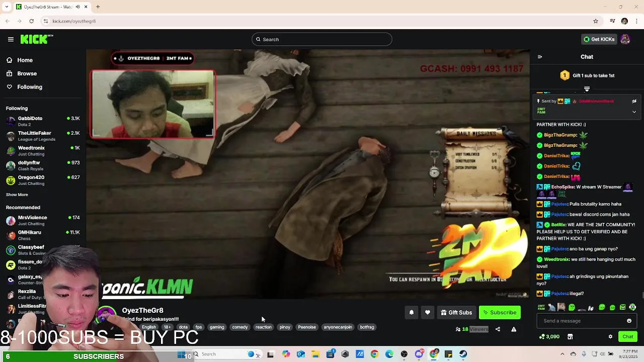Image resolution: width=644 pixels, height=362 pixels.
Task: Open Following in sidebar
Action: click(25, 87)
